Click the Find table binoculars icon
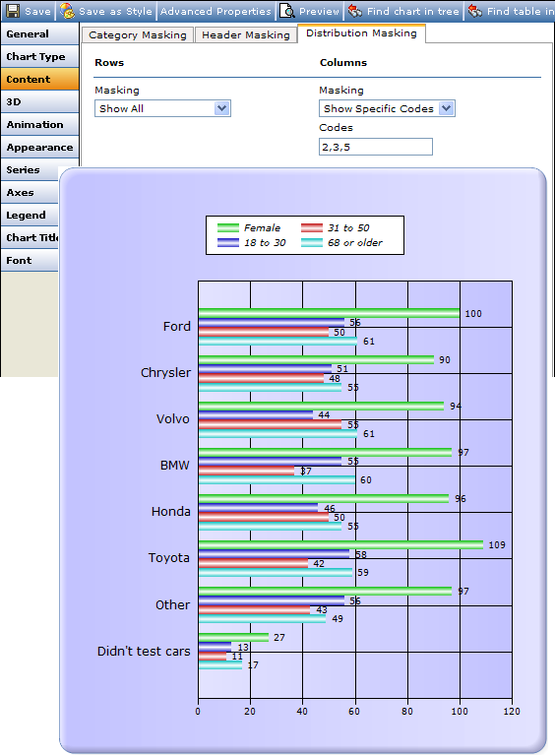Image resolution: width=555 pixels, height=756 pixels. point(475,11)
